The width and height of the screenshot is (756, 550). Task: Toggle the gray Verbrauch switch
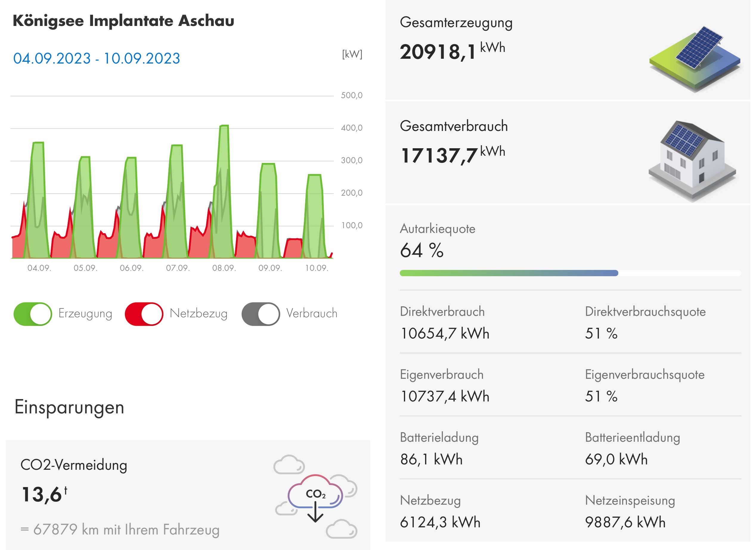tap(261, 314)
